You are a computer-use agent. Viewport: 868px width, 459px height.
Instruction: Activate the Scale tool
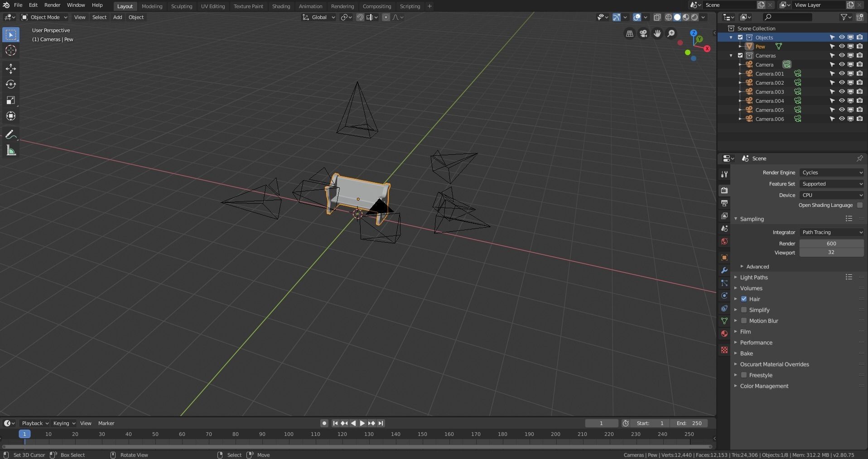[11, 100]
